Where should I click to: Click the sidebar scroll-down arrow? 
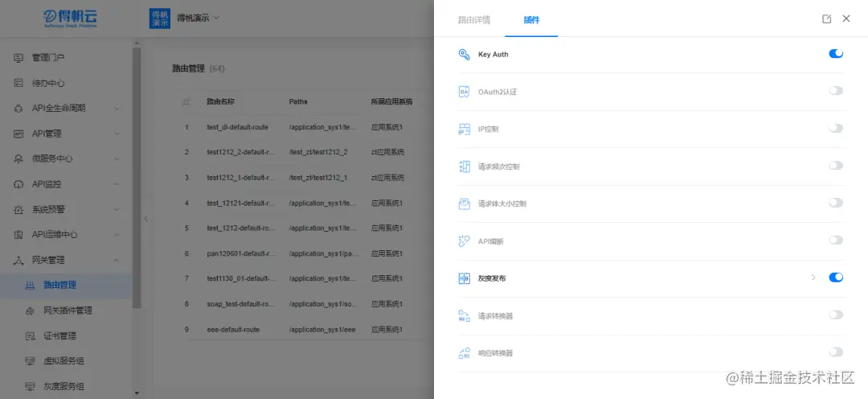(137, 393)
